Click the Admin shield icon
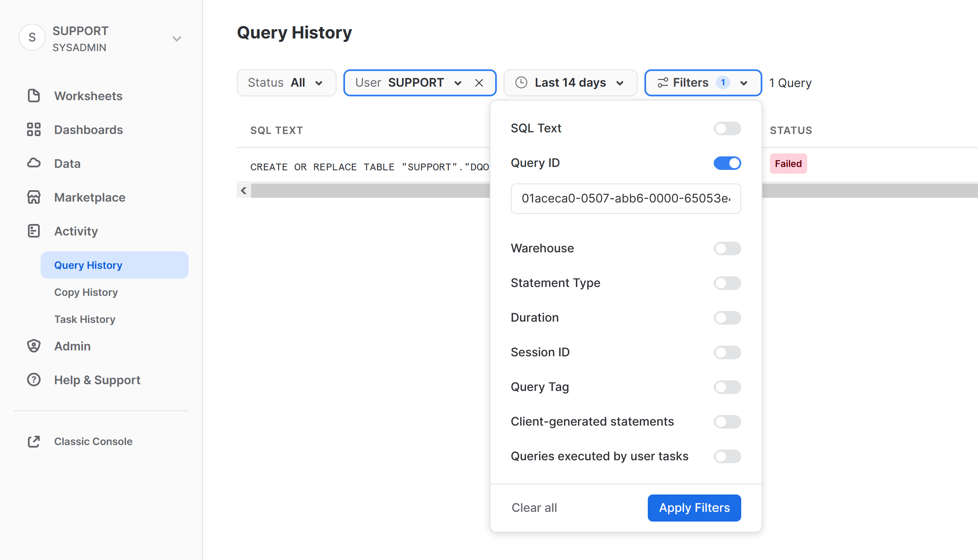This screenshot has height=560, width=978. click(x=34, y=346)
